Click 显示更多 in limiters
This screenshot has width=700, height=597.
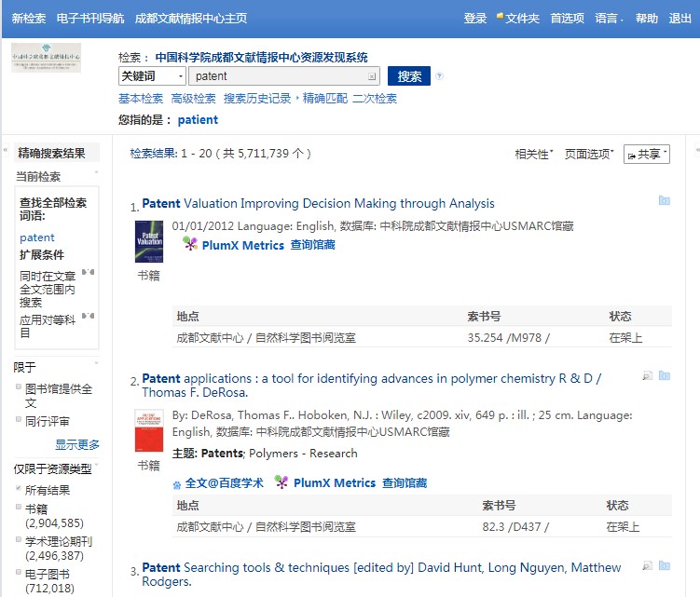click(x=77, y=444)
